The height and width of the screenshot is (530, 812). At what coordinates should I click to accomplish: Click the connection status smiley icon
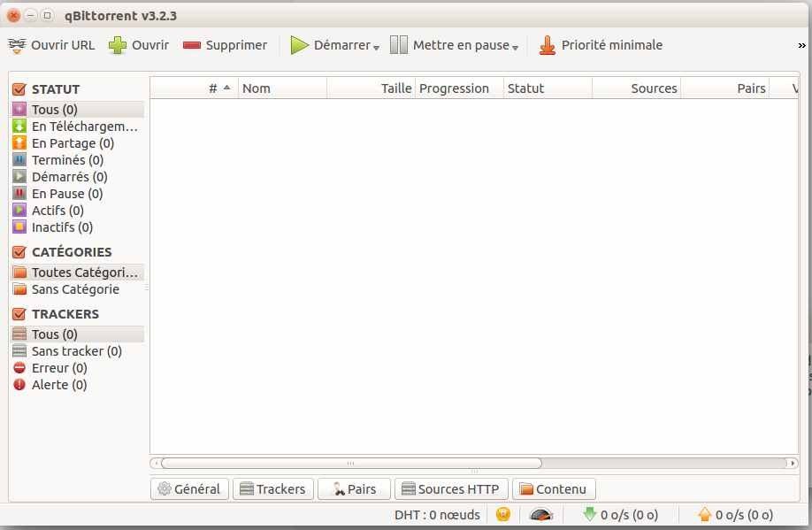point(502,514)
